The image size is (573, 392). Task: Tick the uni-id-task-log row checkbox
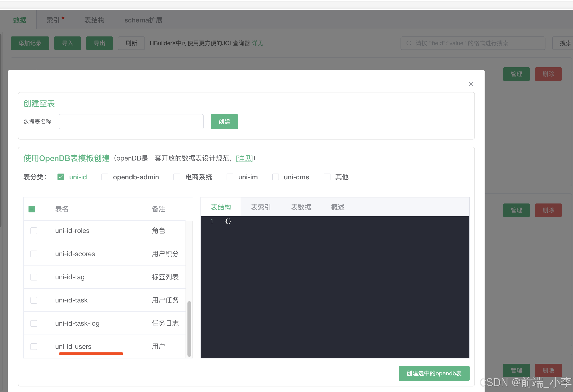[34, 323]
